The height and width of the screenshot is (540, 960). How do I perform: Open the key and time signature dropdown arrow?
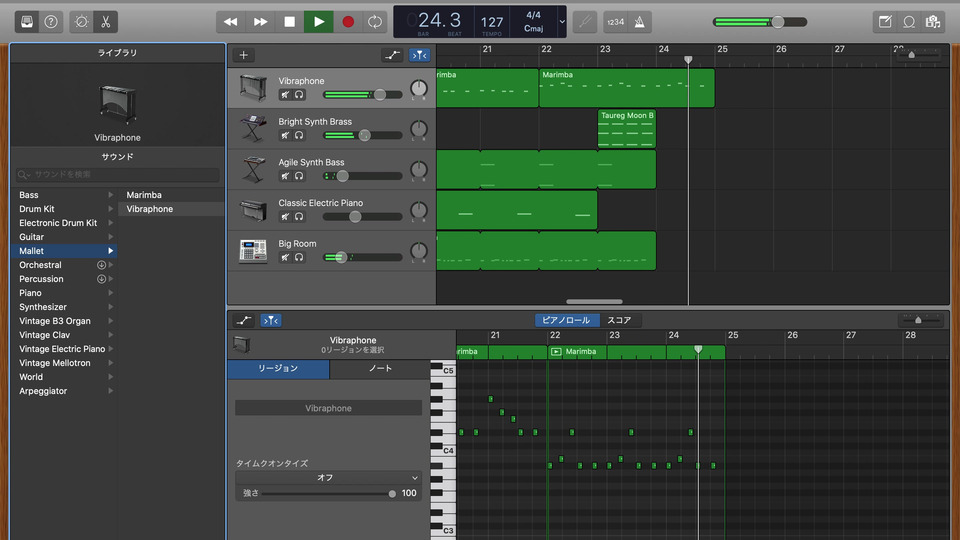561,21
